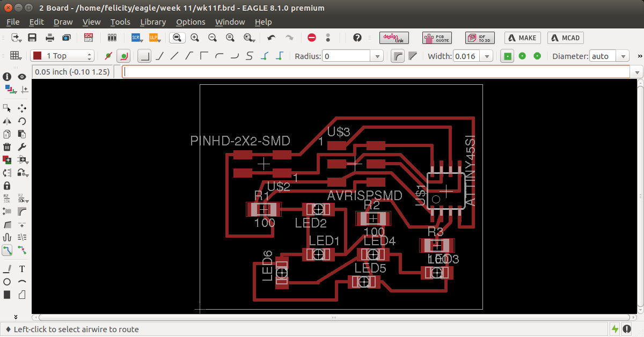Screen dimensions: 644x337
Task: Select straight miter style
Action: coord(413,56)
